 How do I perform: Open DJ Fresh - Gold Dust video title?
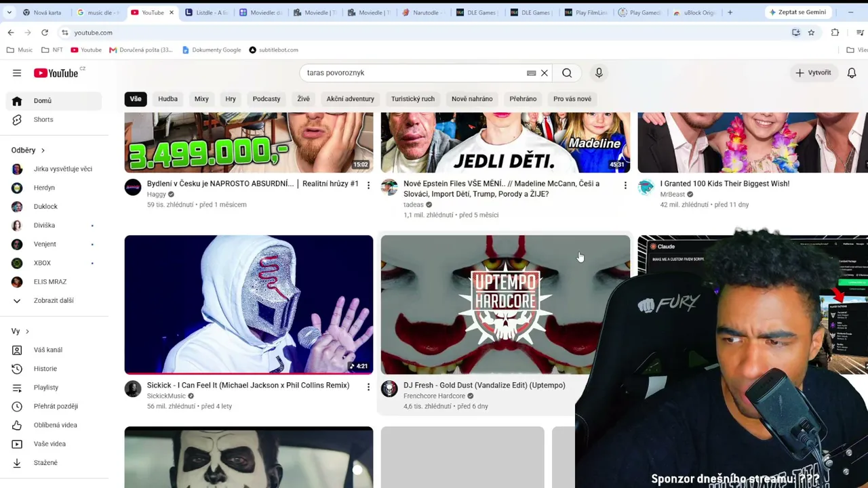484,386
